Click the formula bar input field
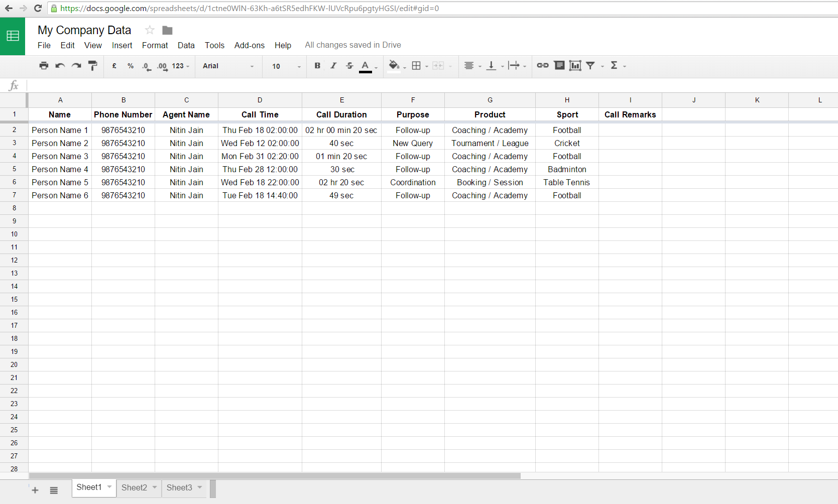838x504 pixels. 432,85
